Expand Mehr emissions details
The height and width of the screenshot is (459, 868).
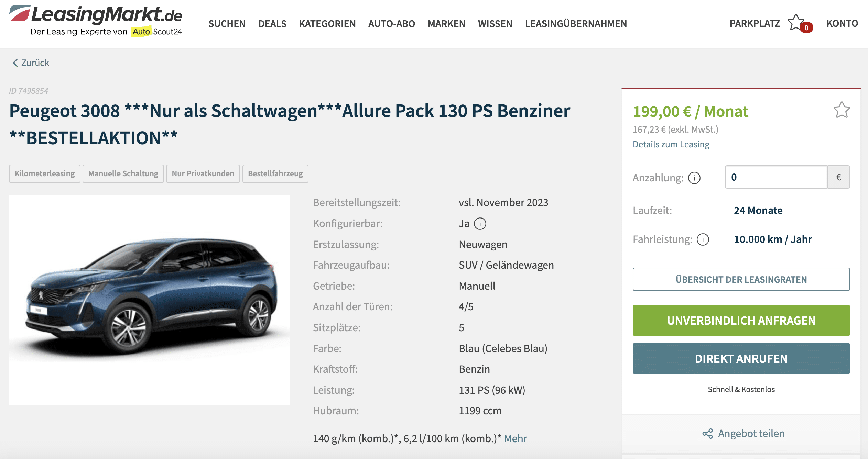pos(516,438)
